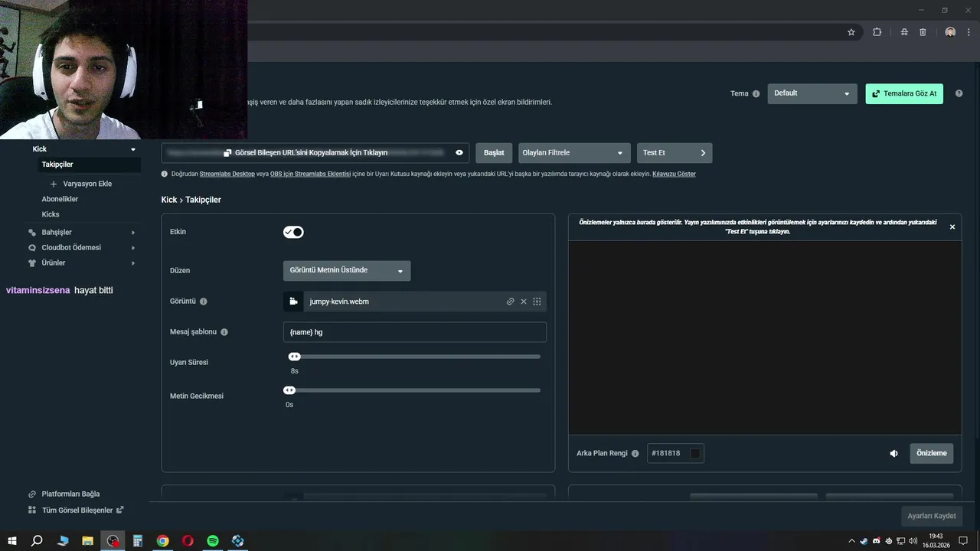Open the Tema Default dropdown
Image resolution: width=980 pixels, height=551 pixels.
point(812,93)
